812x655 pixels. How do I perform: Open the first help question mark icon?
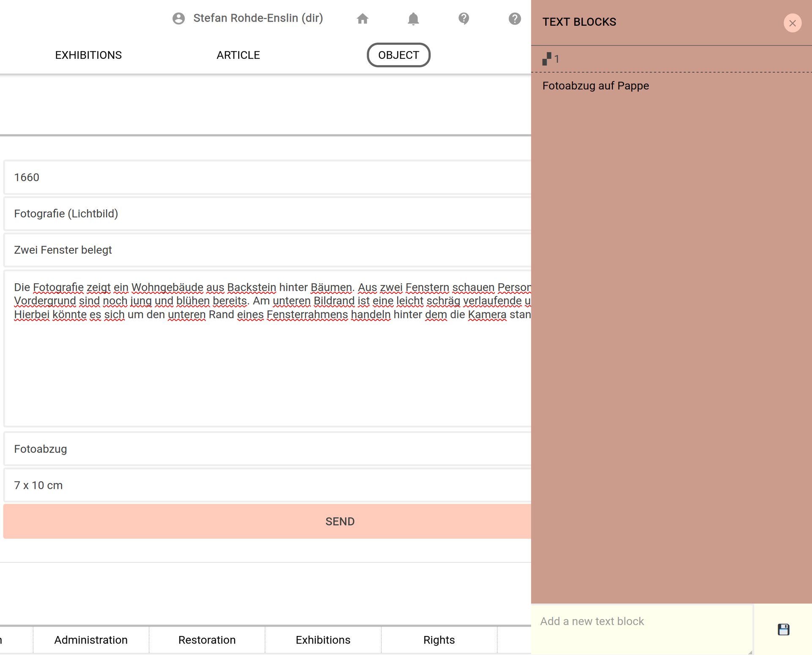[x=464, y=19]
